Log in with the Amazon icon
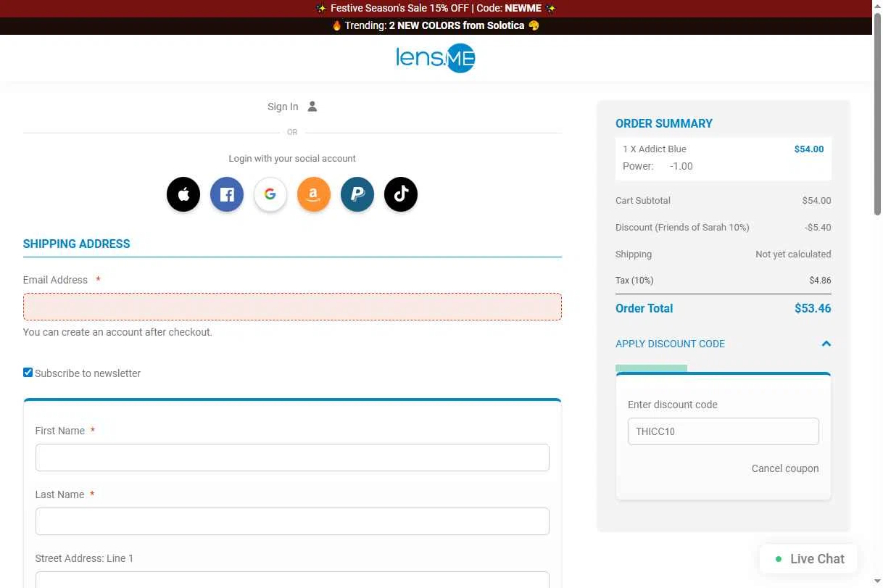883x588 pixels. click(x=314, y=194)
